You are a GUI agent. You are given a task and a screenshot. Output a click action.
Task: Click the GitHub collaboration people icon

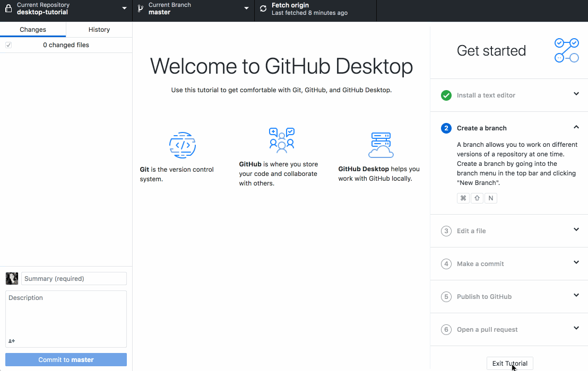pyautogui.click(x=282, y=139)
